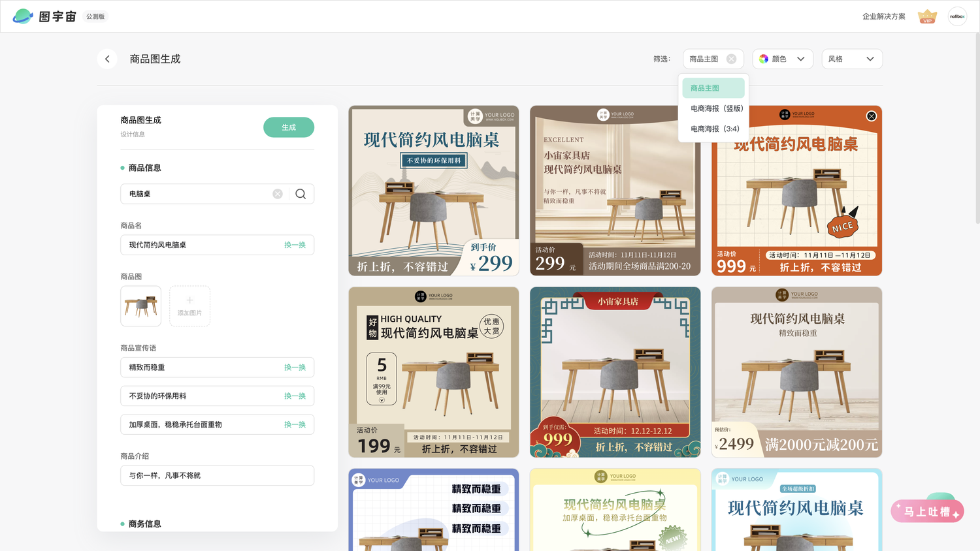Click the 商品图生成 page title
Viewport: 980px width, 551px height.
pos(155,59)
